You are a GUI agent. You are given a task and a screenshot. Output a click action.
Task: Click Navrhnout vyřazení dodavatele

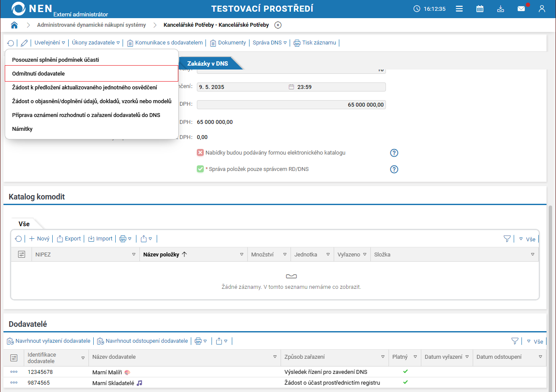tap(48, 341)
